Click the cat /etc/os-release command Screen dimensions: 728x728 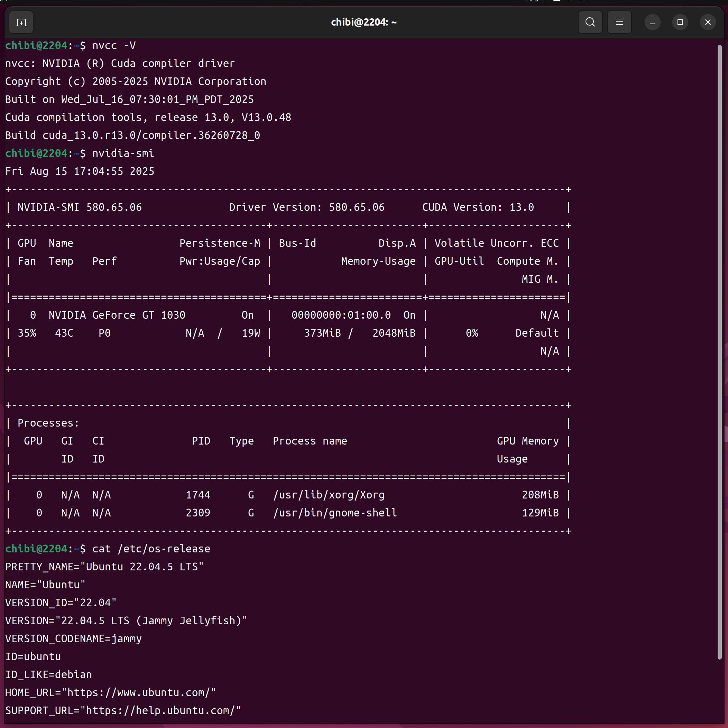pyautogui.click(x=151, y=549)
